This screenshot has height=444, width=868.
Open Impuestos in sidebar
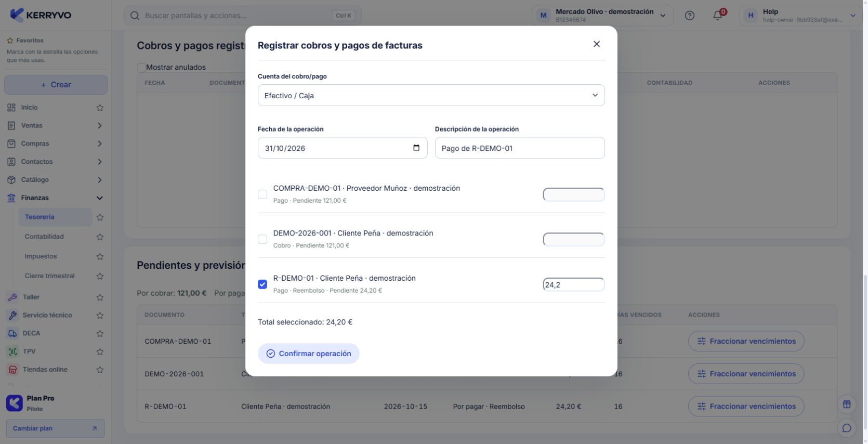pyautogui.click(x=41, y=256)
